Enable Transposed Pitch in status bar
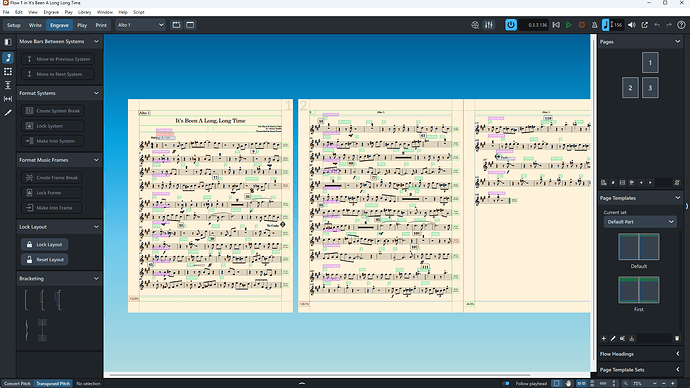This screenshot has width=690, height=388. [53, 384]
